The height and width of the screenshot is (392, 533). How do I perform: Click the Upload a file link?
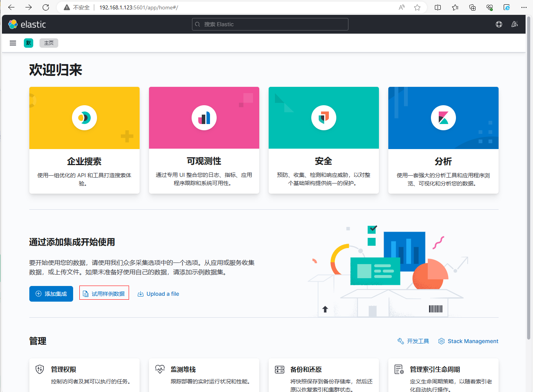coord(158,294)
